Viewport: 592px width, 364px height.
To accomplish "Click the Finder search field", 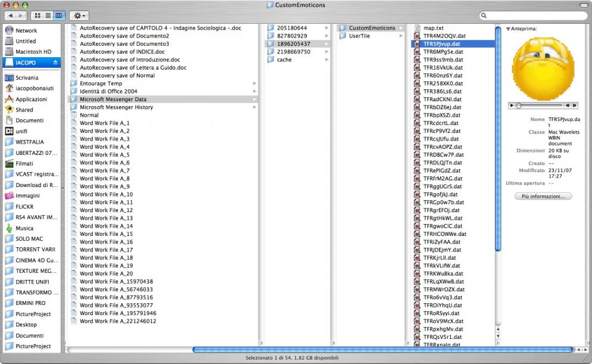I will [x=533, y=15].
